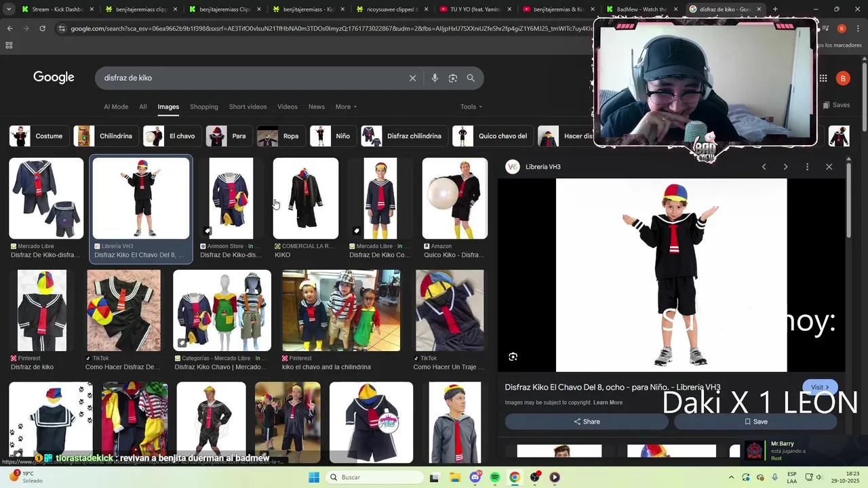Click the large Kiko costume preview image
868x488 pixels.
[671, 275]
